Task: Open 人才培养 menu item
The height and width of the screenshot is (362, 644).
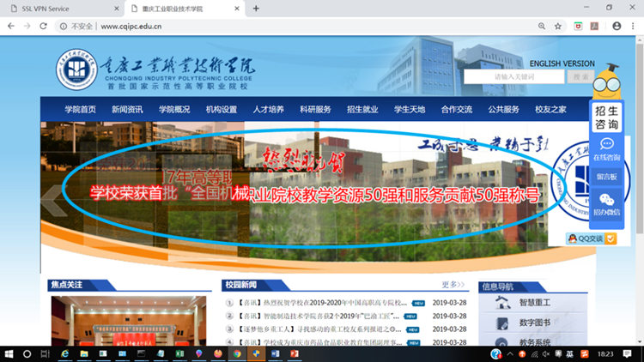Action: pos(268,110)
